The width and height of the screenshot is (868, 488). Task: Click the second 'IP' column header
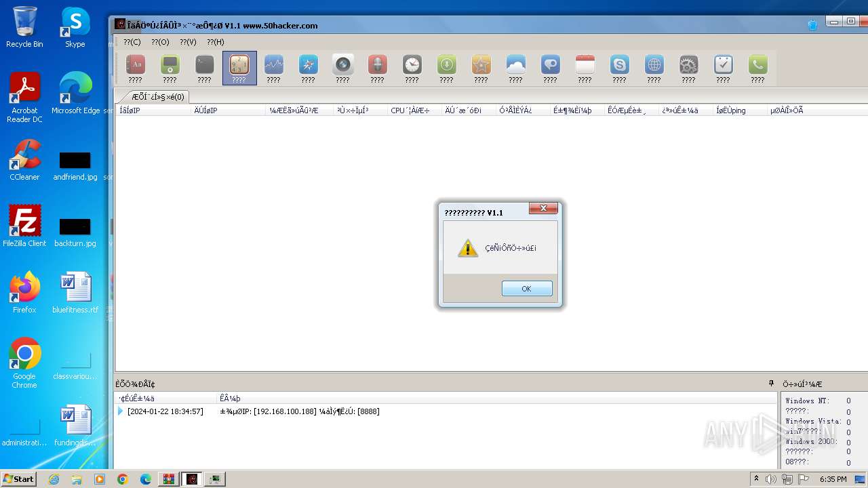pos(229,110)
